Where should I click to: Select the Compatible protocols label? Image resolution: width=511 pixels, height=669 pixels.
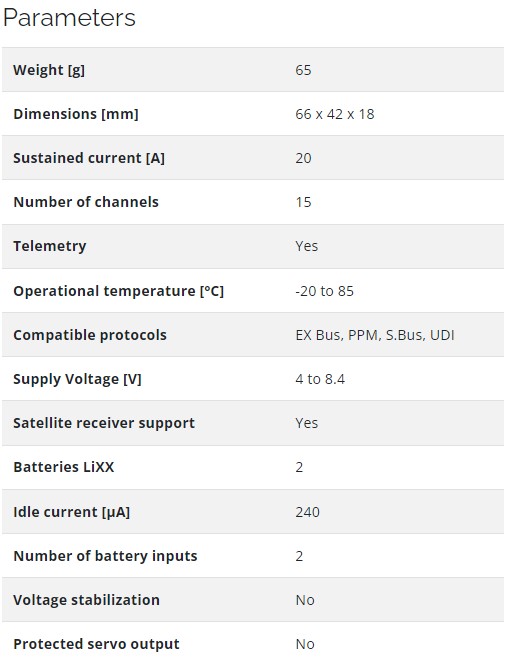point(90,335)
